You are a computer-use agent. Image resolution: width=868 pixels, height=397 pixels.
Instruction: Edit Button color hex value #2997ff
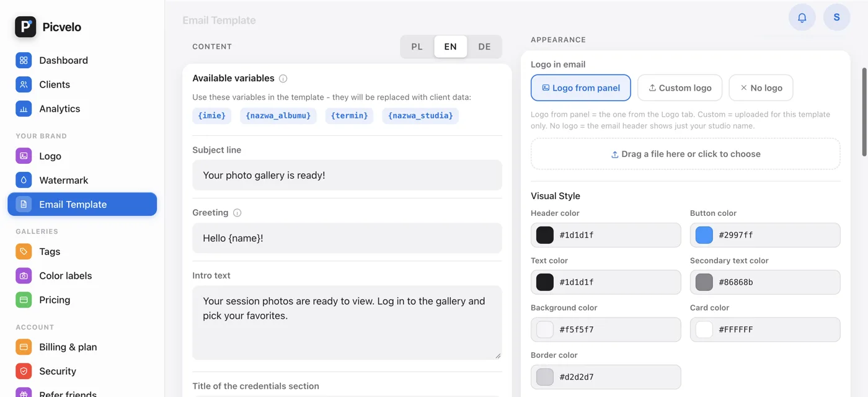pyautogui.click(x=736, y=235)
